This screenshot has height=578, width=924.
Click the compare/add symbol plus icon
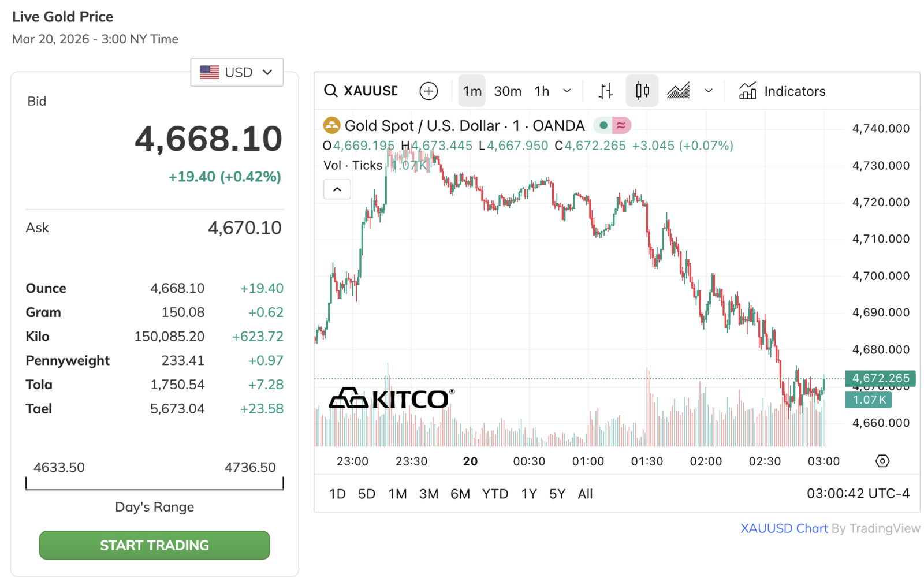429,91
